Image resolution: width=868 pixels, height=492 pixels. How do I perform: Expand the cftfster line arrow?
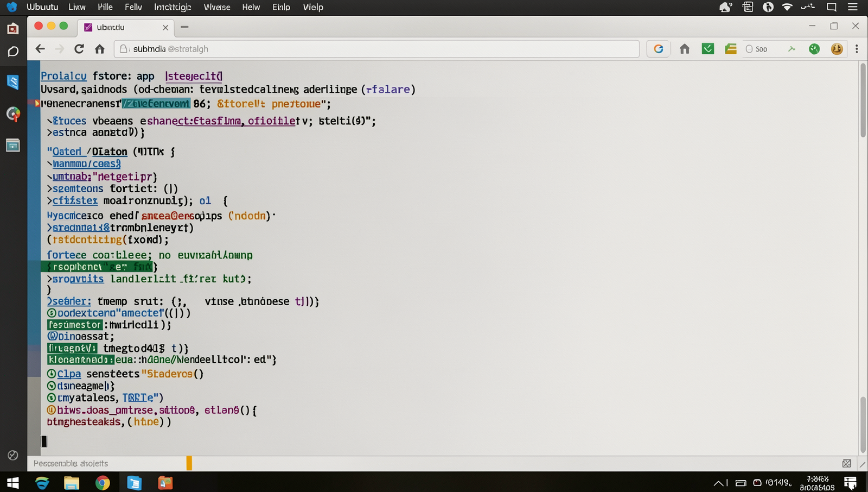tap(49, 201)
